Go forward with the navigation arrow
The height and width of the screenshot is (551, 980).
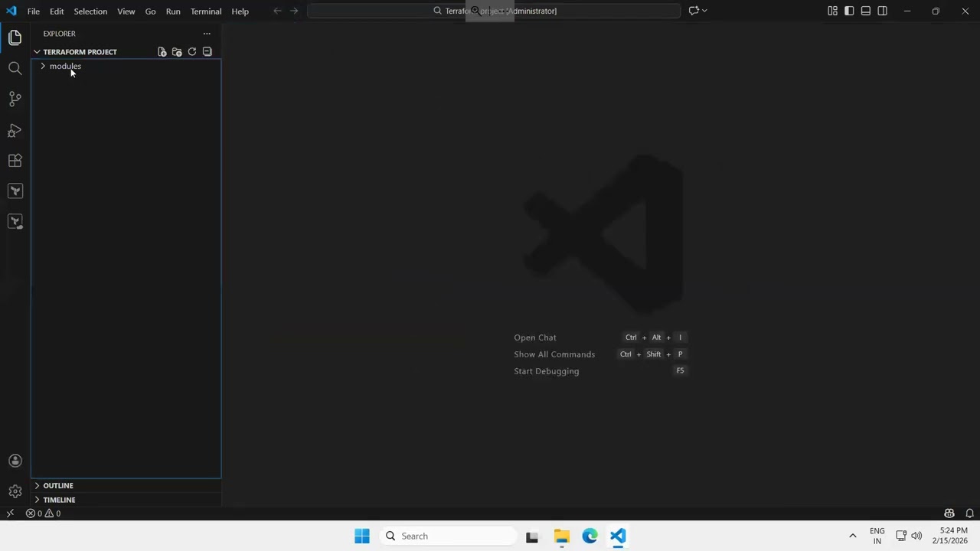pyautogui.click(x=294, y=11)
